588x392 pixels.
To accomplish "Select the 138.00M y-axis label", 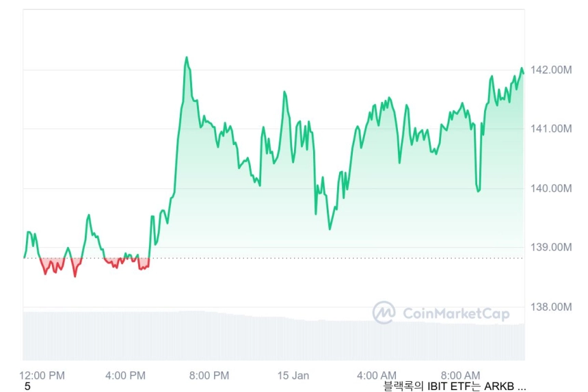I will click(x=551, y=307).
